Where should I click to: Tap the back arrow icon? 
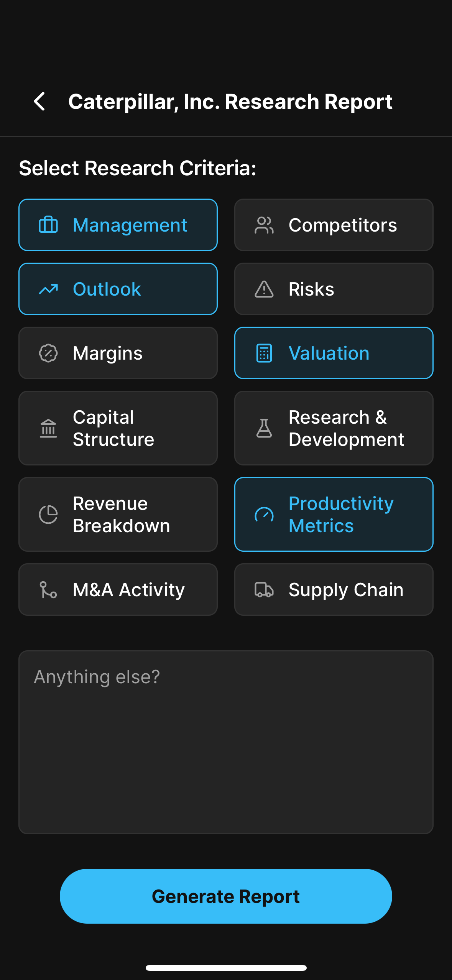pyautogui.click(x=40, y=102)
